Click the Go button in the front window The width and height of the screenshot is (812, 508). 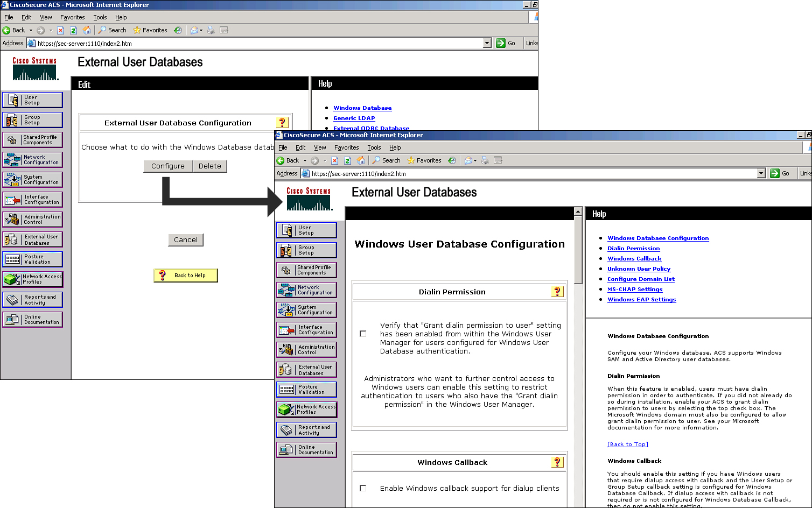tap(780, 173)
